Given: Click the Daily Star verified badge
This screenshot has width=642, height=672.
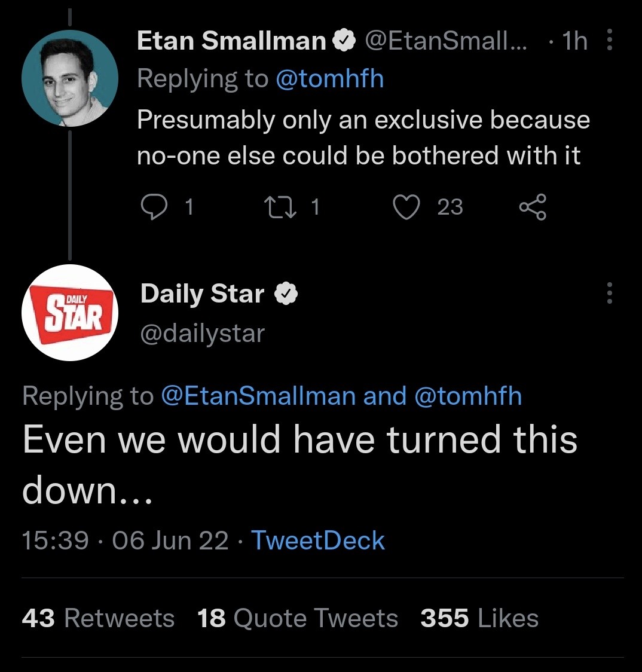Looking at the screenshot, I should pos(286,294).
